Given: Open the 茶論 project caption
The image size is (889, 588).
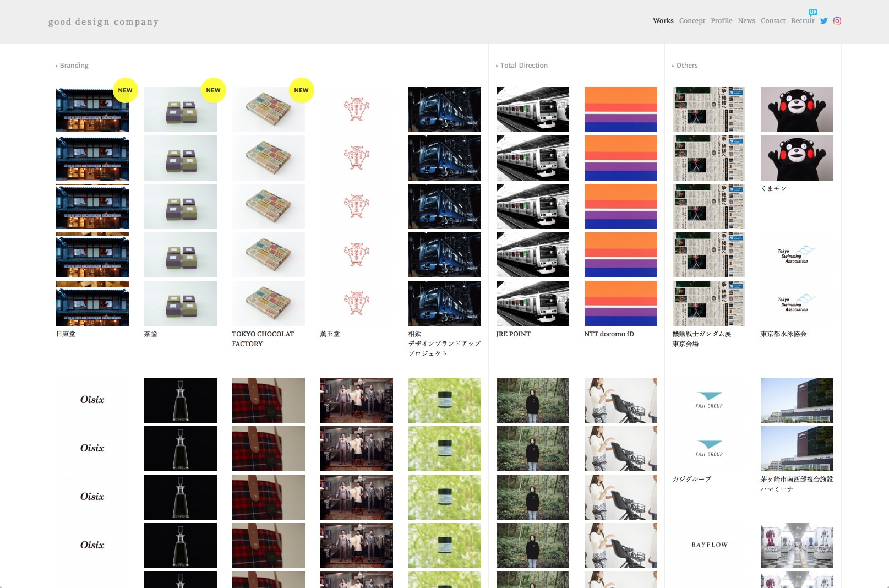Looking at the screenshot, I should tap(151, 334).
